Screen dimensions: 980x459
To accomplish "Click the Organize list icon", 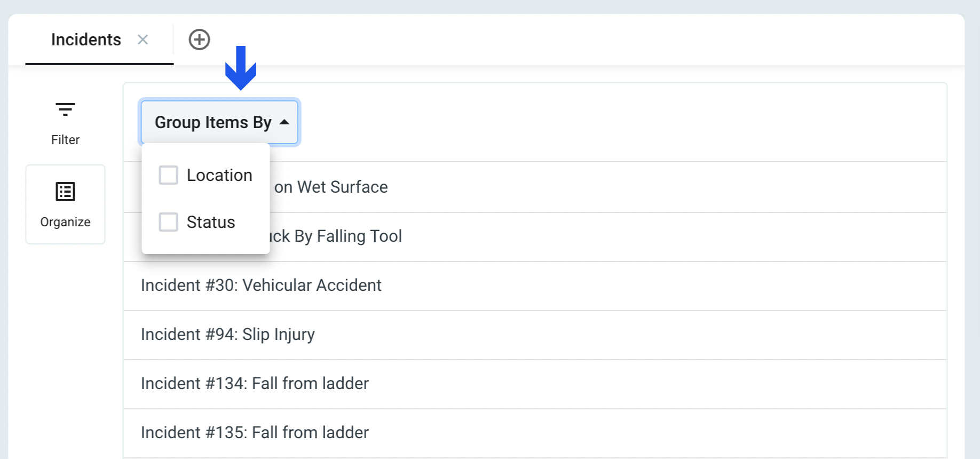I will click(x=65, y=192).
